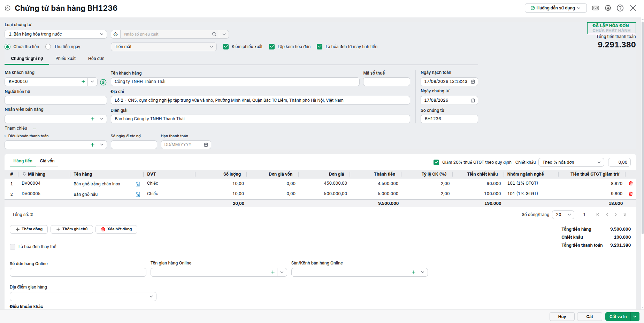Switch to the Phiếu xuất tab
Screen dimensions: 644x323
(66, 59)
